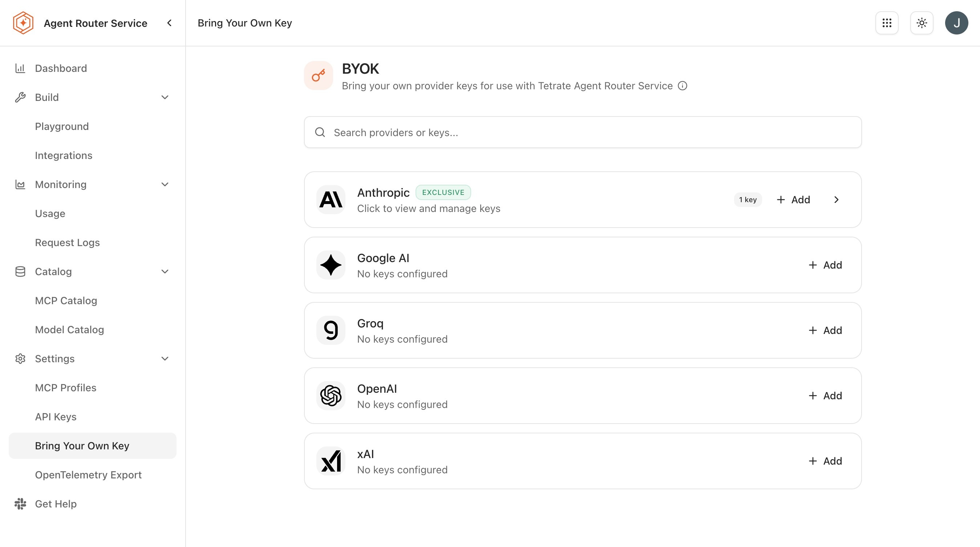Click the xAI provider name

[365, 454]
